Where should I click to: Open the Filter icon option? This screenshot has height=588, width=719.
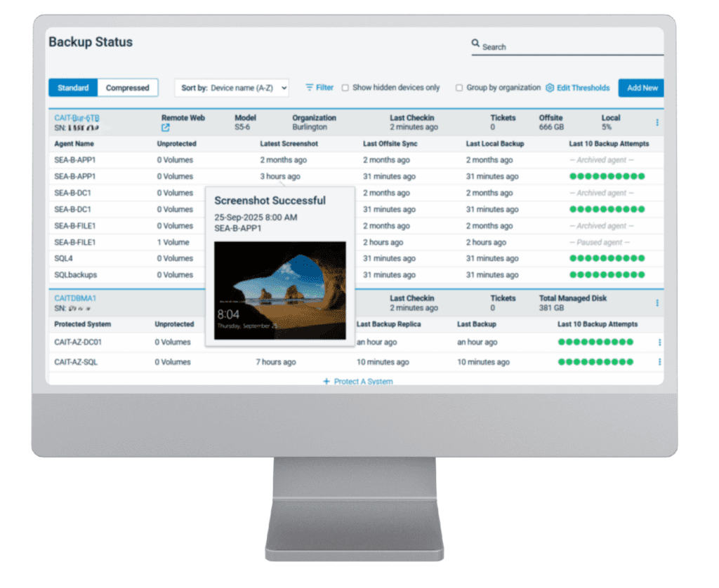310,88
